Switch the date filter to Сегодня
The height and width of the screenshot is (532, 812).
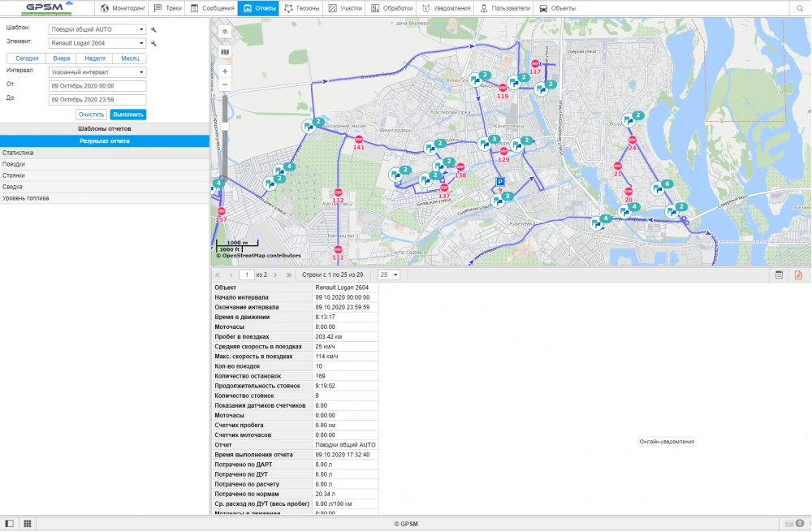pyautogui.click(x=25, y=58)
